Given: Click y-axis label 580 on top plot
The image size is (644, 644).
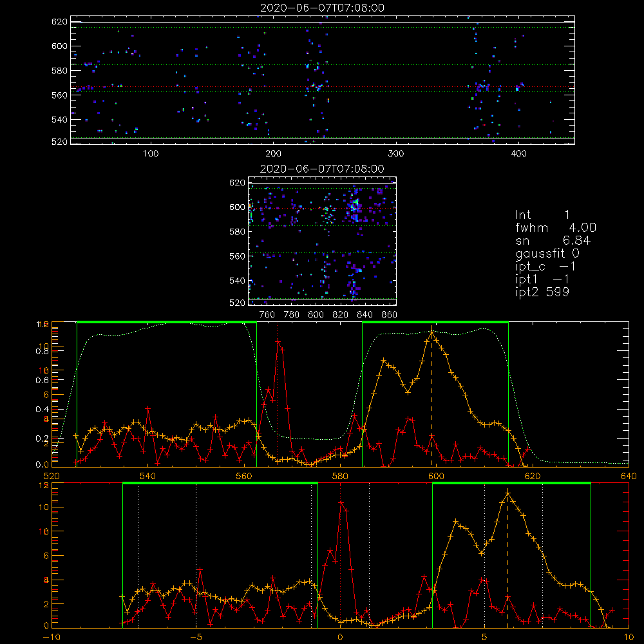Looking at the screenshot, I should pos(59,70).
